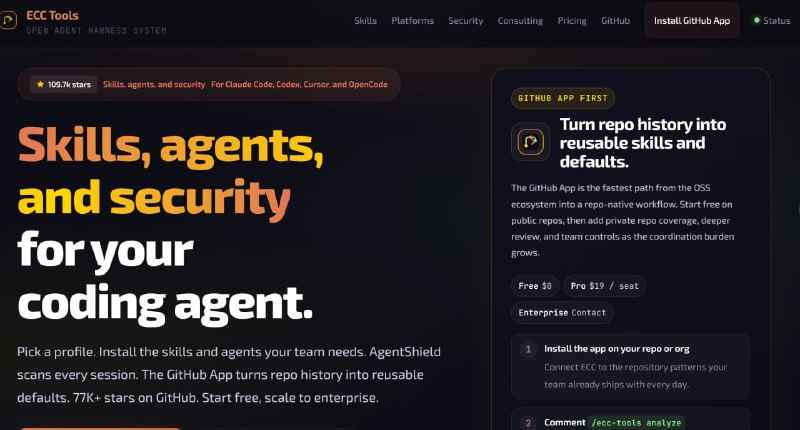The image size is (800, 430).
Task: Open the Consulting nav link
Action: pos(520,21)
